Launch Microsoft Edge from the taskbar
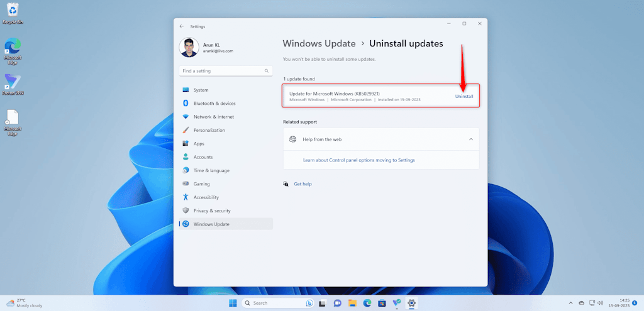The image size is (644, 311). (x=367, y=303)
